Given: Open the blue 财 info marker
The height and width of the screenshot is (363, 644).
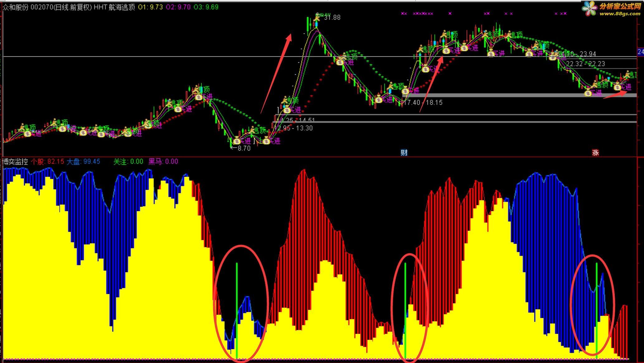Looking at the screenshot, I should [404, 152].
